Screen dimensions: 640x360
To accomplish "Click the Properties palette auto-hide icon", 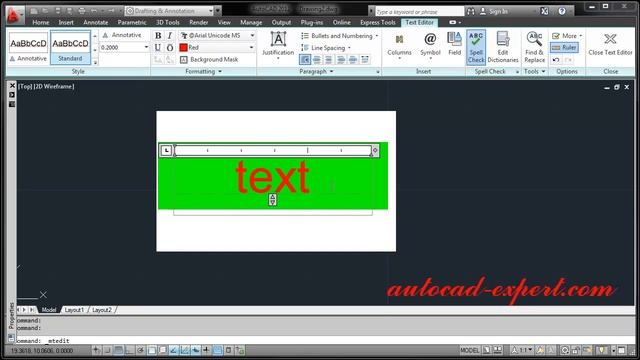I will click(x=12, y=95).
